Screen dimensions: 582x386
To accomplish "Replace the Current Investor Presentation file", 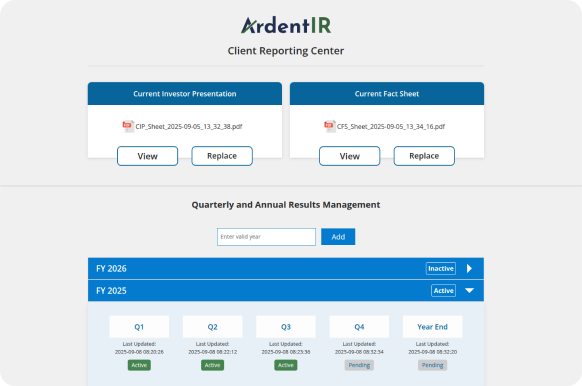I will point(222,156).
